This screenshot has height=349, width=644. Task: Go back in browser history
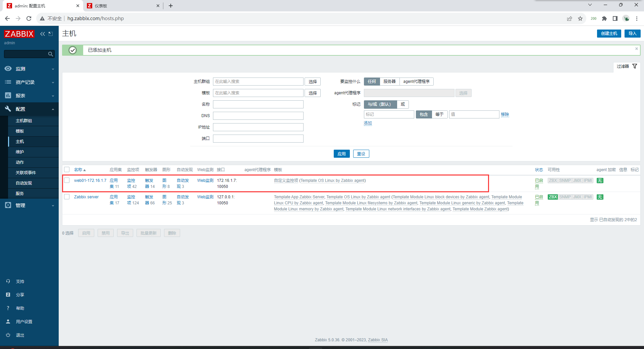pyautogui.click(x=7, y=18)
